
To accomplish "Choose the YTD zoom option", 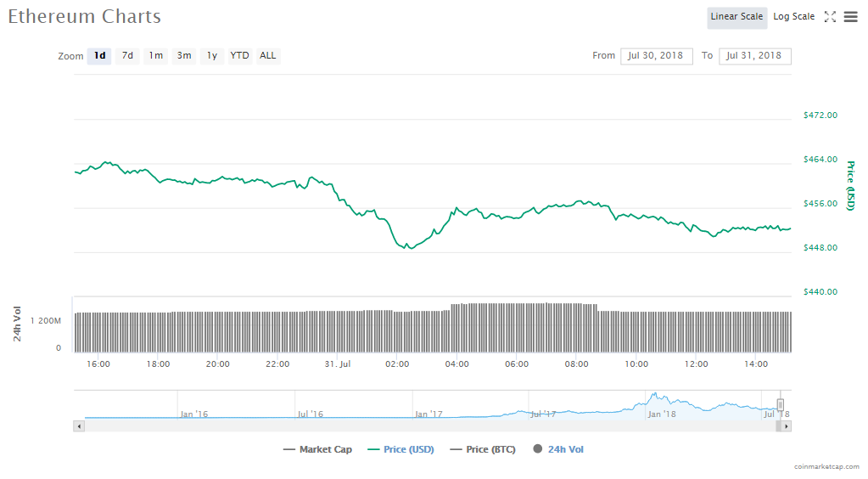I will (240, 56).
